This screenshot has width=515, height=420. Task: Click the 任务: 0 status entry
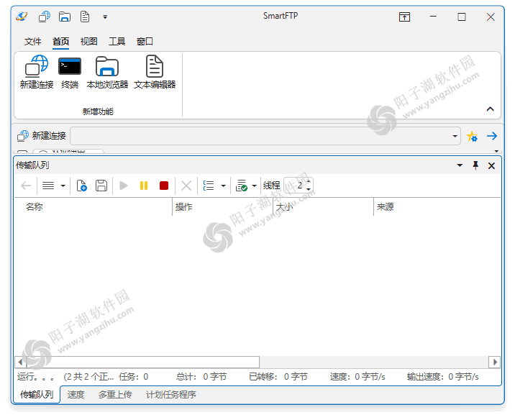(x=133, y=377)
